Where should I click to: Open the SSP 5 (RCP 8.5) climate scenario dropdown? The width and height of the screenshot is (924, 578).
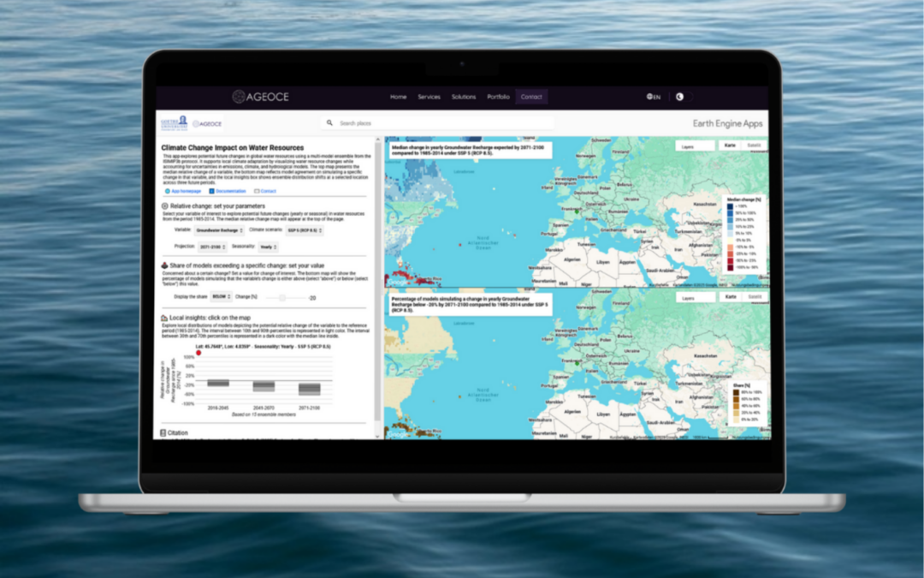point(305,230)
